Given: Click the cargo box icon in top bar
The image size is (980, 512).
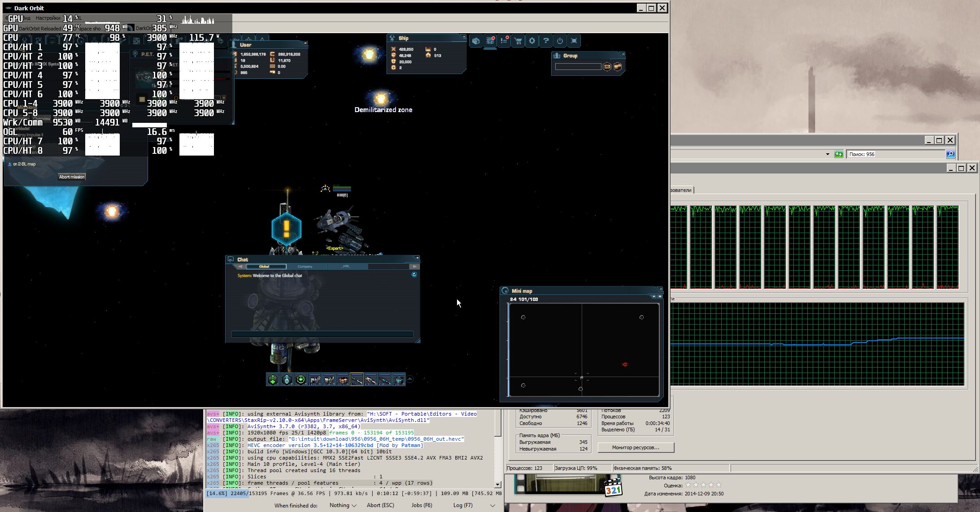Looking at the screenshot, I should (x=476, y=41).
